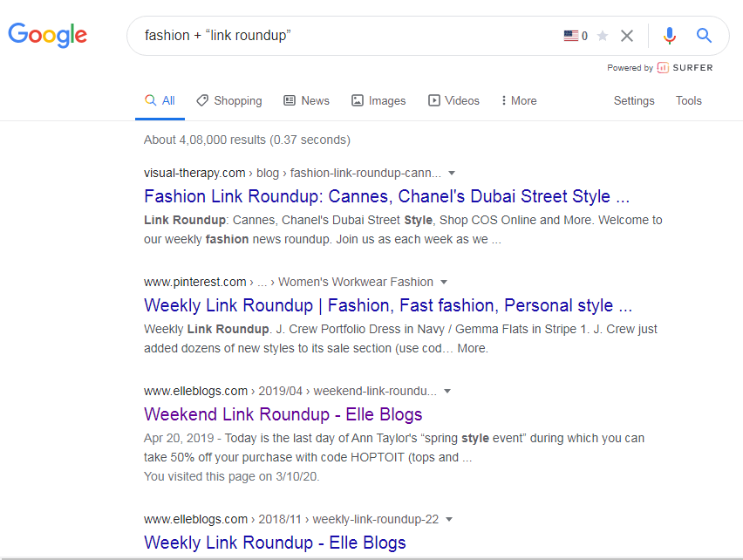Click the US flag icon in search bar

pyautogui.click(x=571, y=36)
